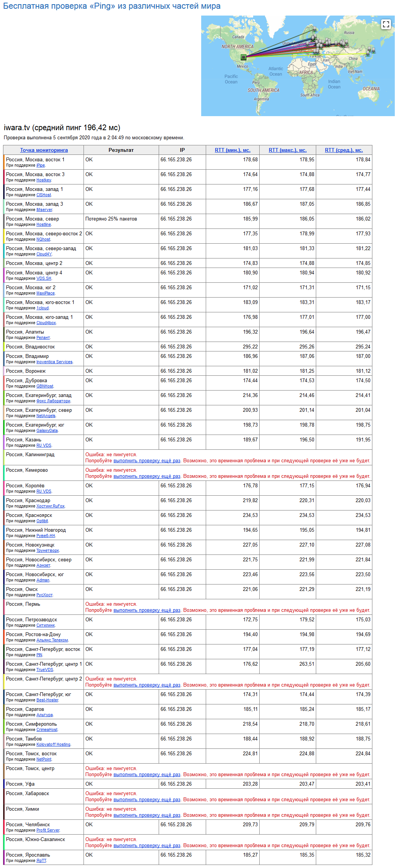Visit the Cloud4Y sponsor link
This screenshot has height=868, width=402.
point(44,254)
